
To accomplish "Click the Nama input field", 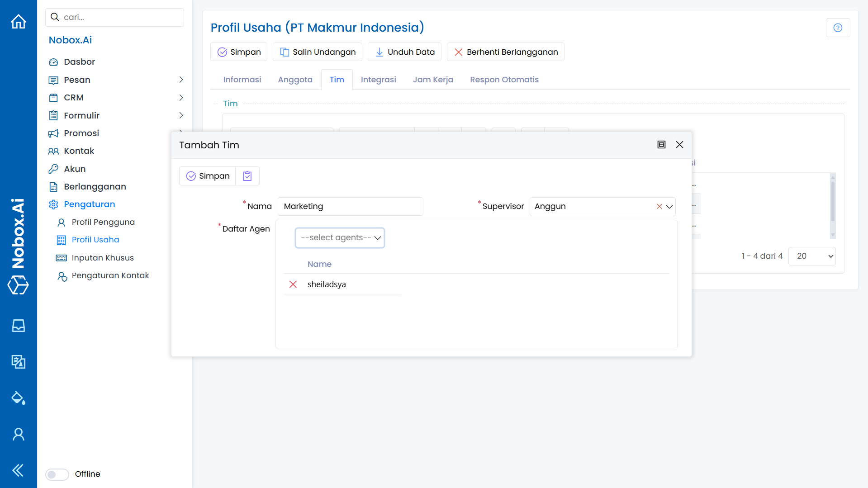I will click(x=350, y=206).
